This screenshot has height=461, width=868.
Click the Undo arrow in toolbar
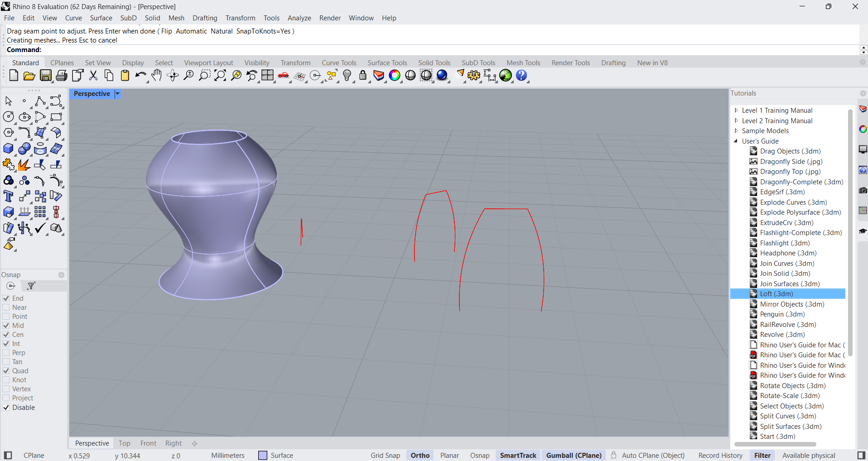[140, 76]
